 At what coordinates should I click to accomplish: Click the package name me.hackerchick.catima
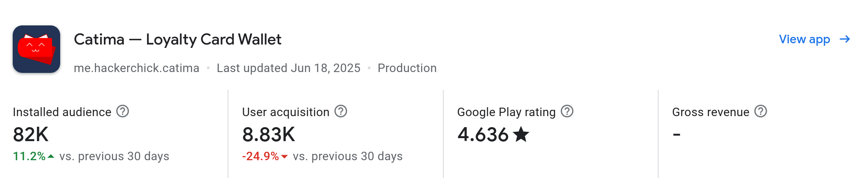pyautogui.click(x=136, y=68)
